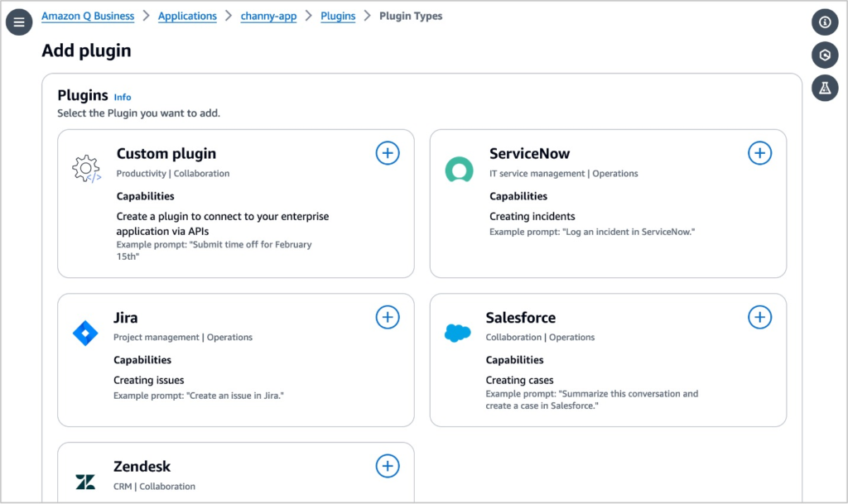The height and width of the screenshot is (504, 848).
Task: Open the Amazon Q Business breadcrumb link
Action: (x=88, y=16)
